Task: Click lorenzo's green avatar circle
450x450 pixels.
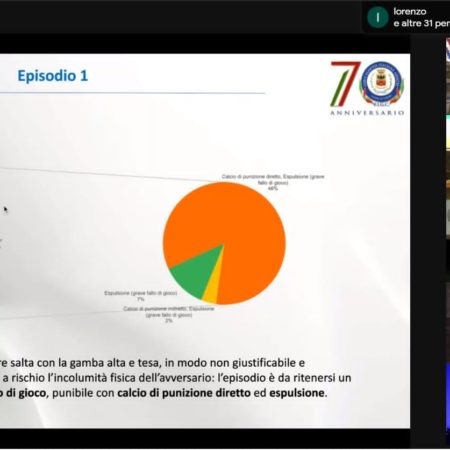Action: click(x=377, y=17)
